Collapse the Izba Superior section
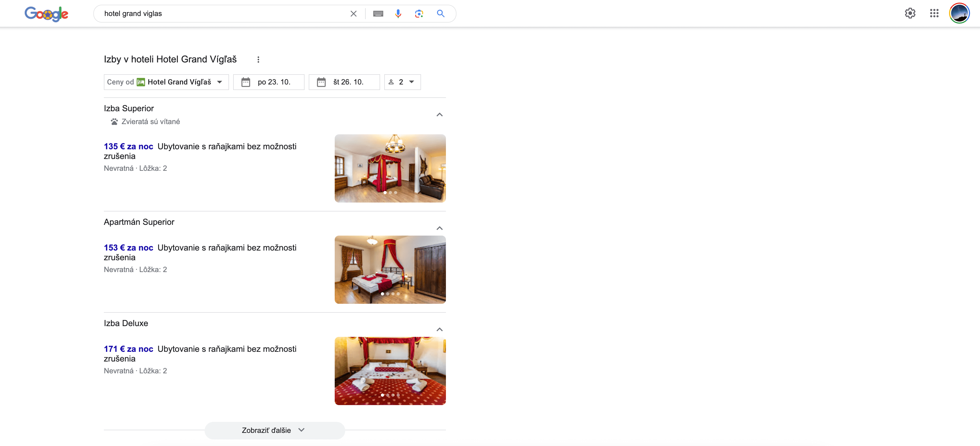 coord(439,115)
